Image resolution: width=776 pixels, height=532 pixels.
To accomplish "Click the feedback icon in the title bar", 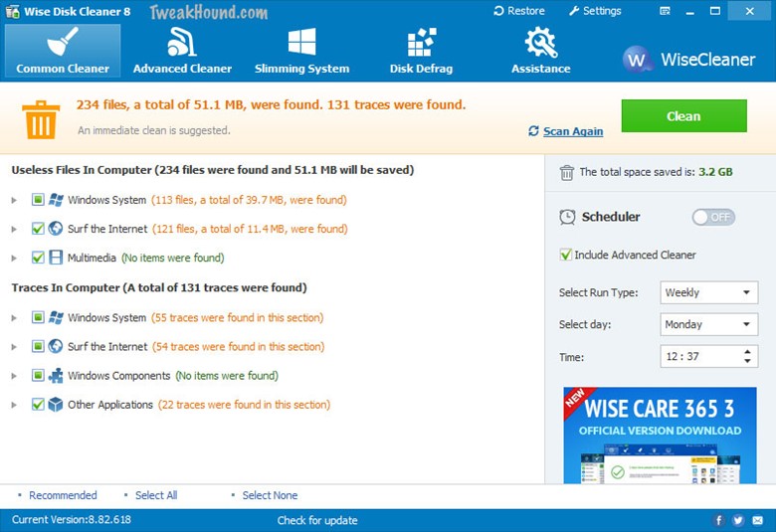I will tap(665, 11).
